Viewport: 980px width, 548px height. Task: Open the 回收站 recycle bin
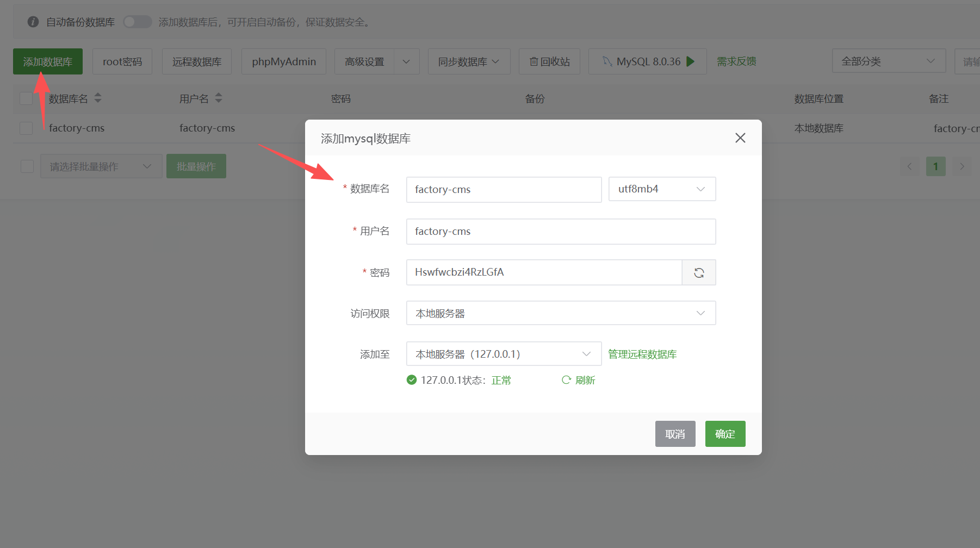coord(549,61)
